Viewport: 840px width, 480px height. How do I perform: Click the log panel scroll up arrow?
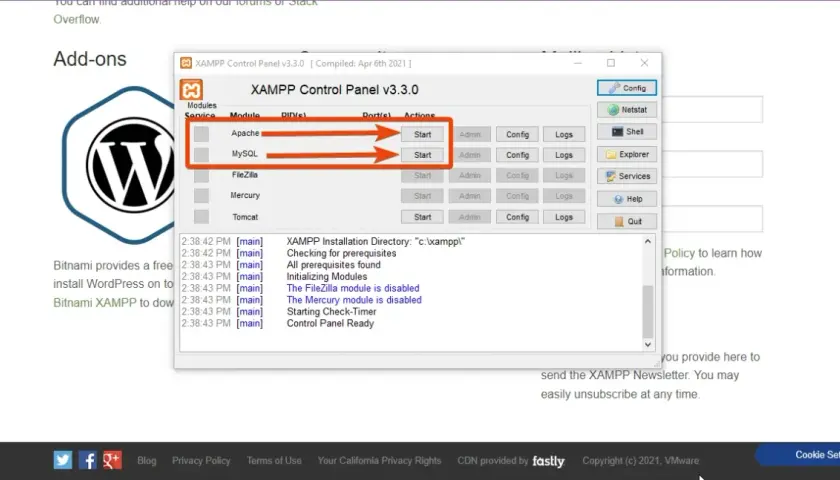(x=648, y=242)
